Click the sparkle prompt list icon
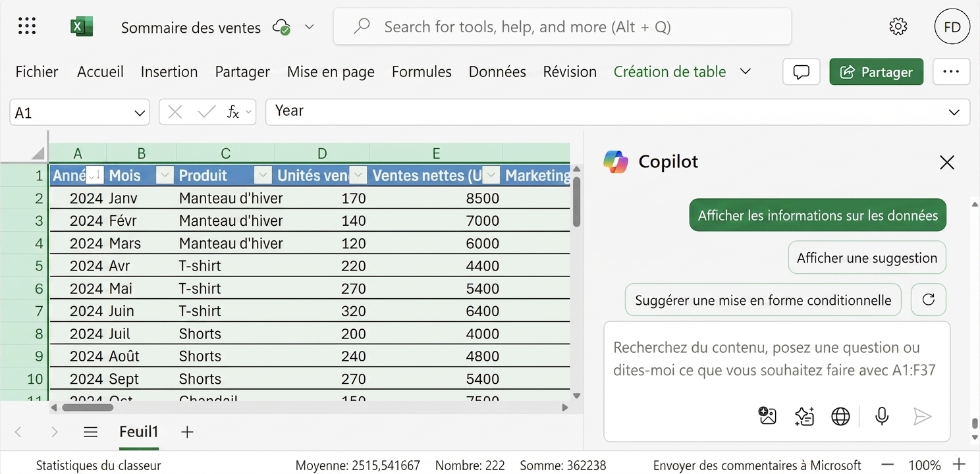 point(804,416)
